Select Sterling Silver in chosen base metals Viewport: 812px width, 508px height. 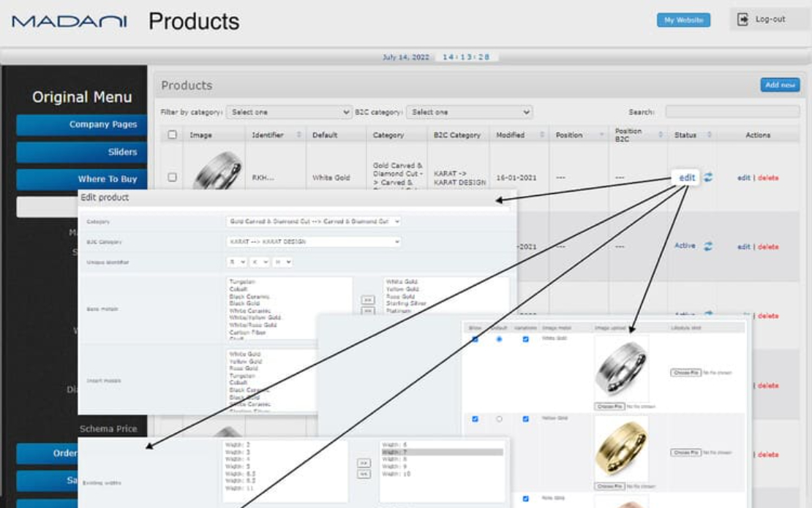[406, 303]
